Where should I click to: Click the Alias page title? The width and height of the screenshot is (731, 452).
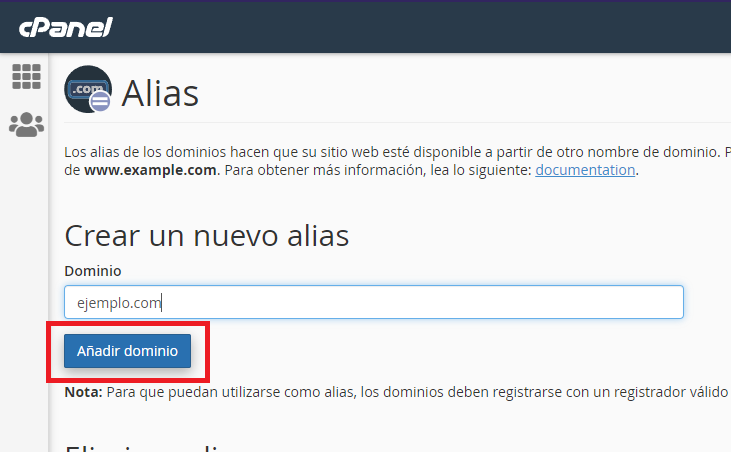coord(160,93)
